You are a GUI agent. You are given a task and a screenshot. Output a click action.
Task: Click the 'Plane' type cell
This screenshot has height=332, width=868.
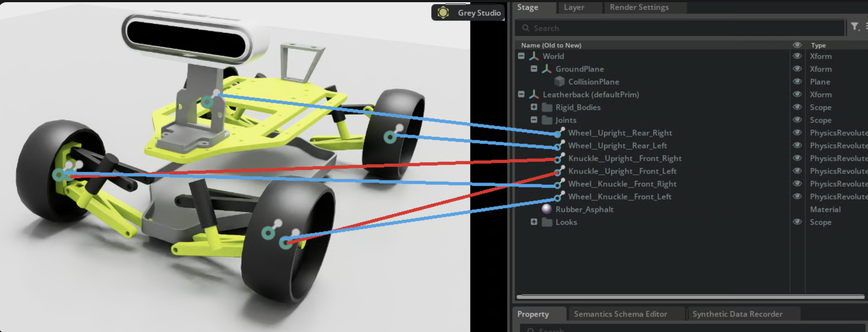pos(820,82)
